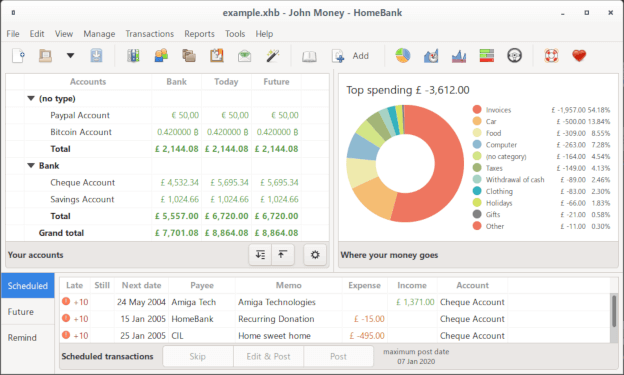The image size is (624, 375).
Task: Click the expand all accounts button
Action: click(x=260, y=254)
